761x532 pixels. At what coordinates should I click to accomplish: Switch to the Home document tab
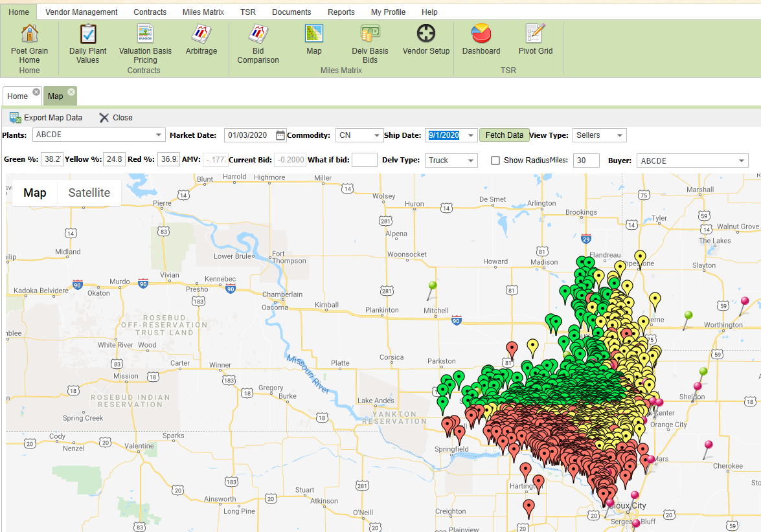point(17,96)
